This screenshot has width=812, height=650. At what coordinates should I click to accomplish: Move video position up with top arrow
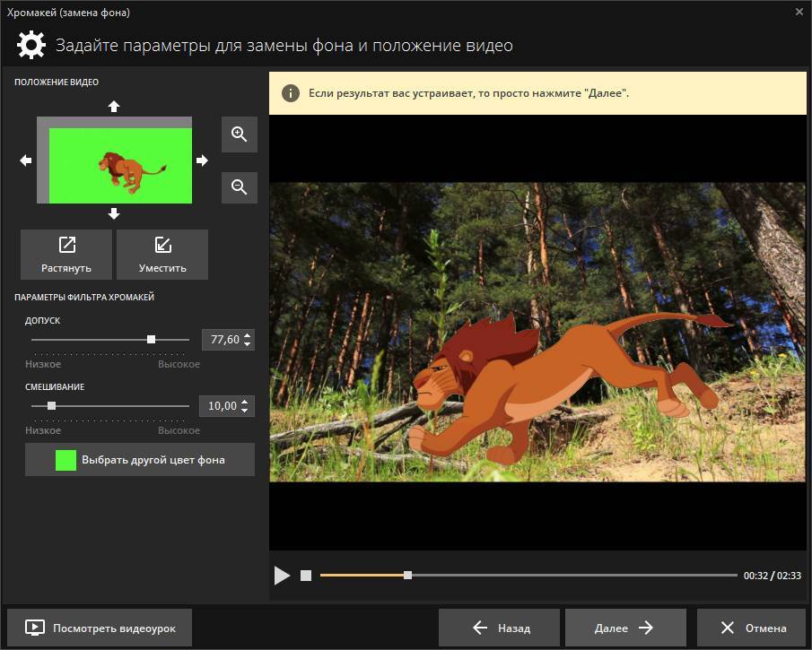click(x=113, y=107)
